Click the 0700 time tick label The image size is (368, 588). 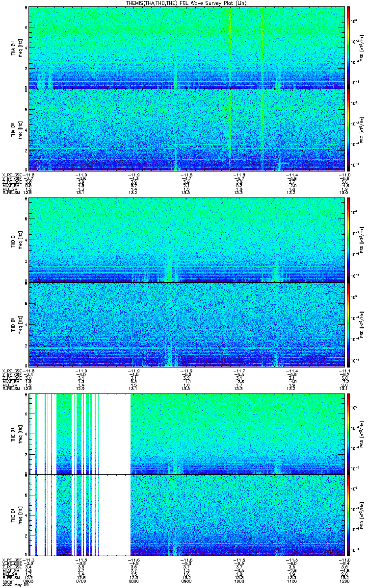(81, 580)
